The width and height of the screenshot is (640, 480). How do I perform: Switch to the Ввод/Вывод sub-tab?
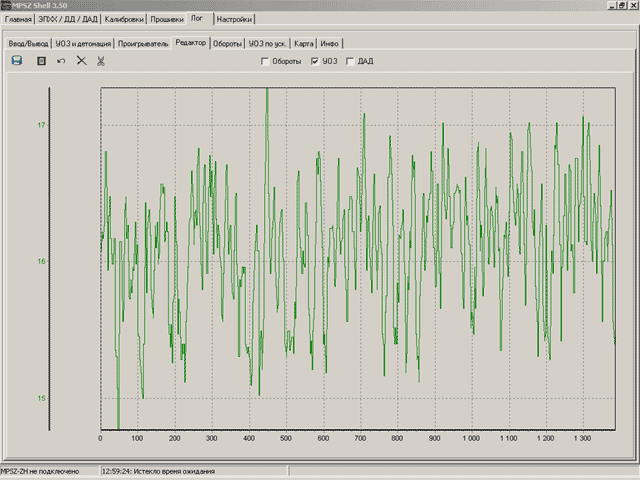(x=28, y=44)
